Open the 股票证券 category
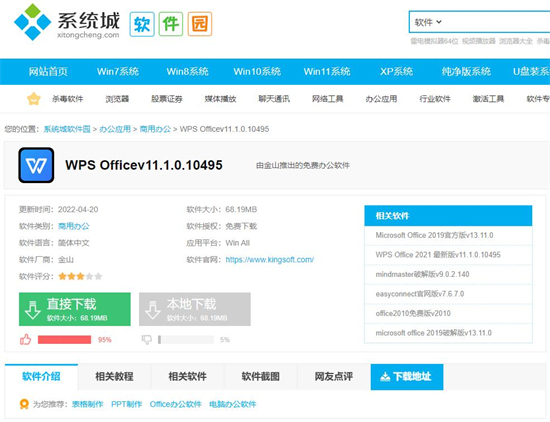Viewport: 550px width, 422px height. click(x=167, y=99)
